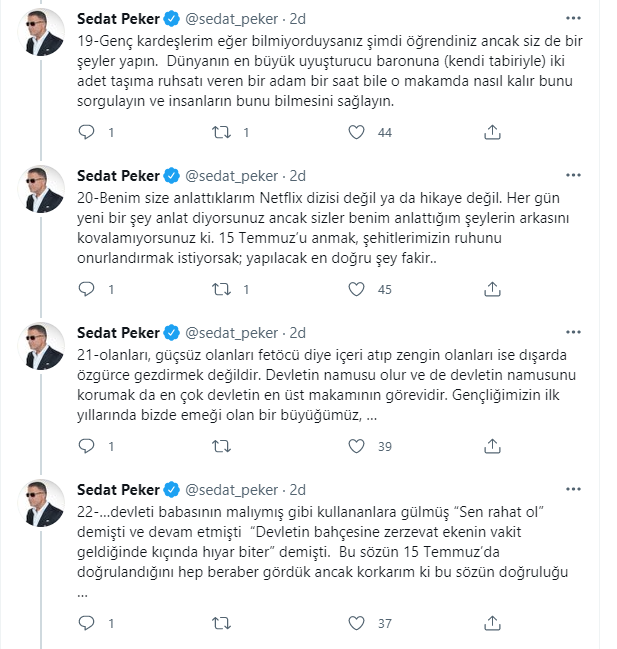Retweet the tweet numbered 19
Screen dimensions: 617x649
221,132
